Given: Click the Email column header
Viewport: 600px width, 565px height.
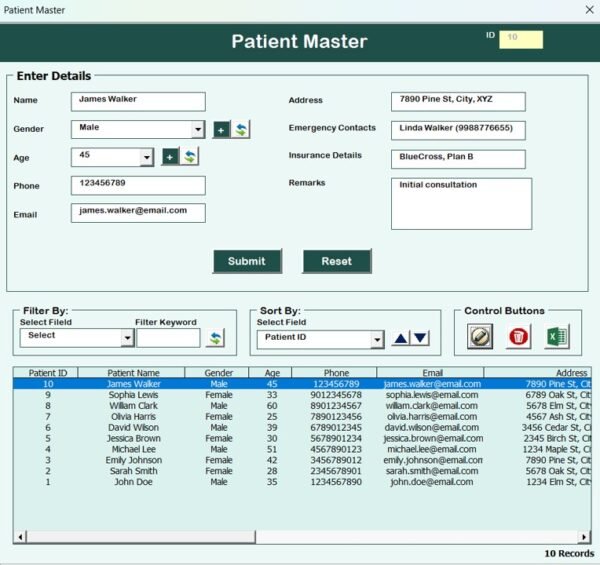Looking at the screenshot, I should click(430, 373).
